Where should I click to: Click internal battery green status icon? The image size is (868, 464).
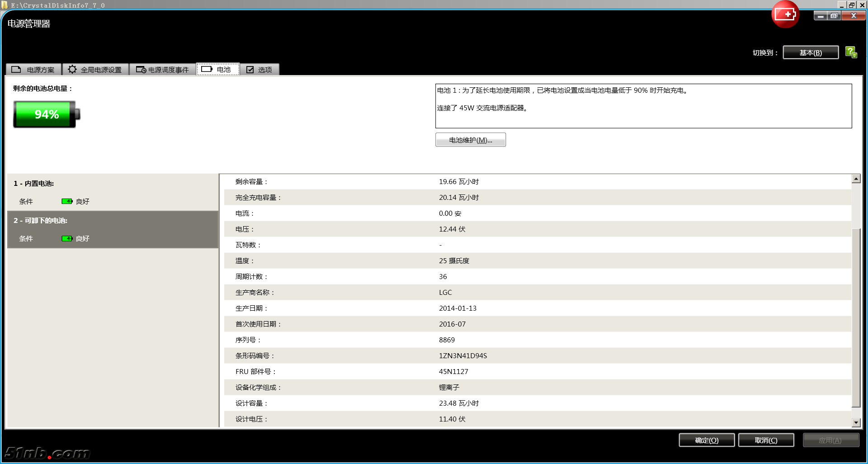[x=67, y=201]
